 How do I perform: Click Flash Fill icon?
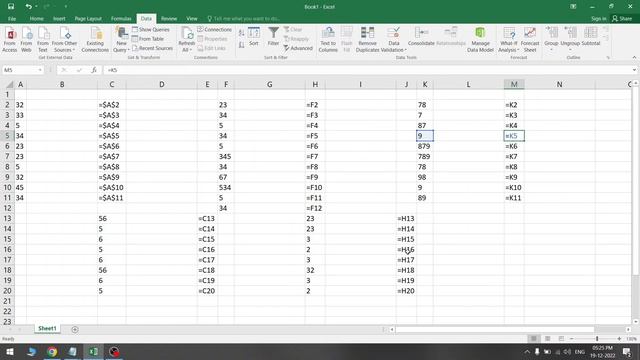(347, 40)
